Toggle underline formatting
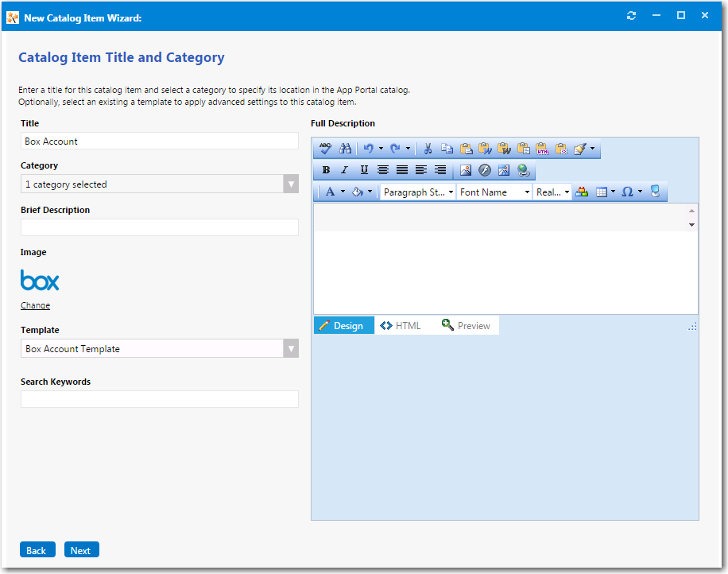 pyautogui.click(x=364, y=170)
